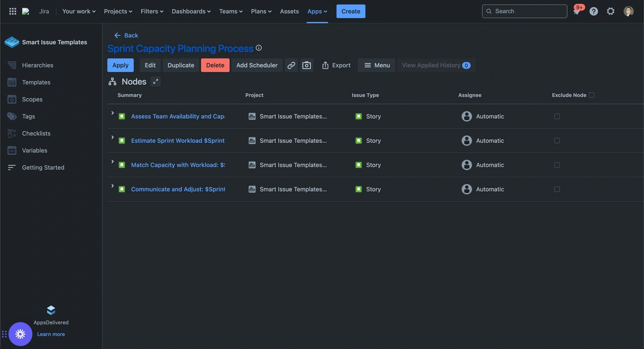The height and width of the screenshot is (349, 644).
Task: Check exclude box for Assess Team Availability
Action: (x=557, y=117)
